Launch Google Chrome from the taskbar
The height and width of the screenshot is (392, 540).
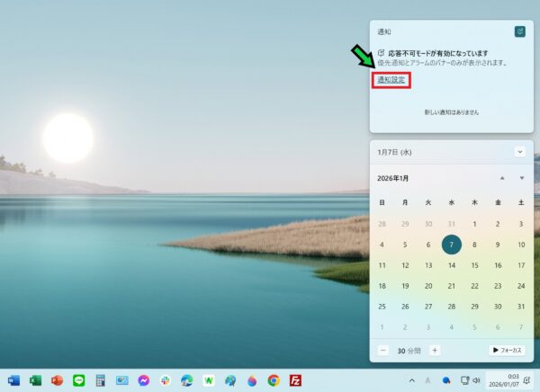pos(274,380)
